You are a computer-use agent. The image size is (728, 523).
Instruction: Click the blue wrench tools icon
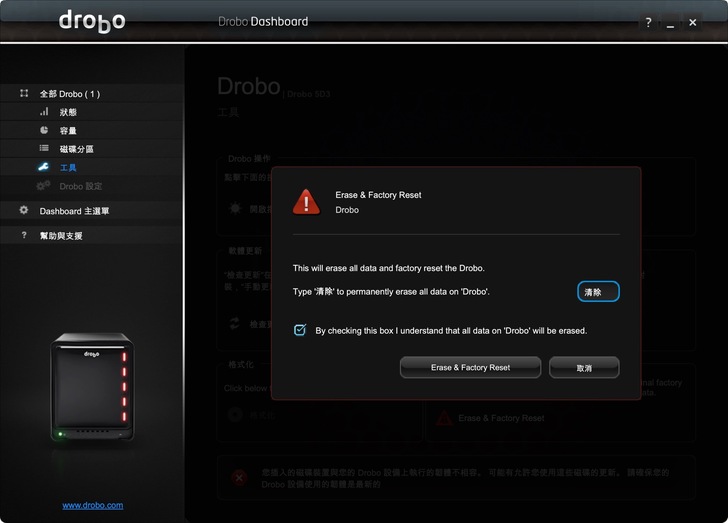point(44,167)
